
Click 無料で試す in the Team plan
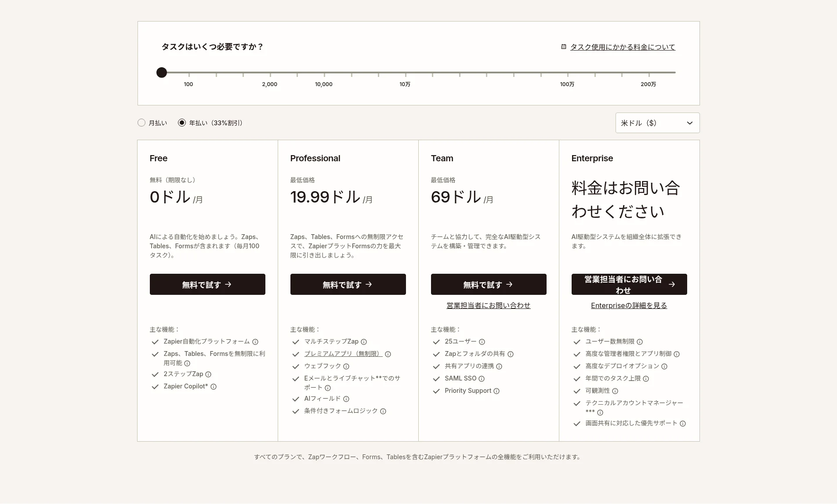489,284
